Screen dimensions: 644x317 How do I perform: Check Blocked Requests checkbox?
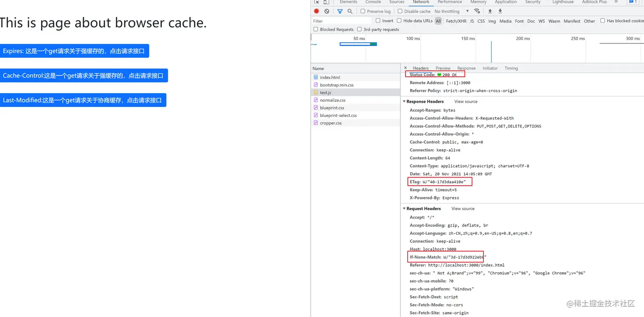point(316,29)
